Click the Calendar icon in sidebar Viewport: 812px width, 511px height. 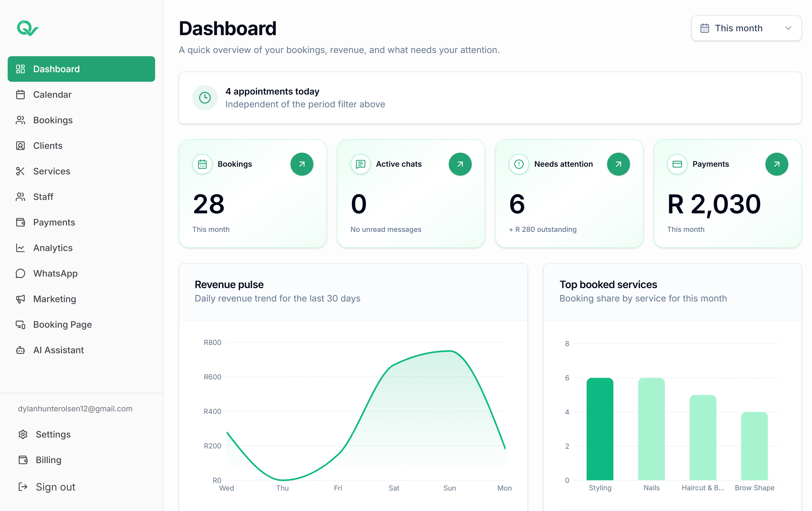pos(20,95)
